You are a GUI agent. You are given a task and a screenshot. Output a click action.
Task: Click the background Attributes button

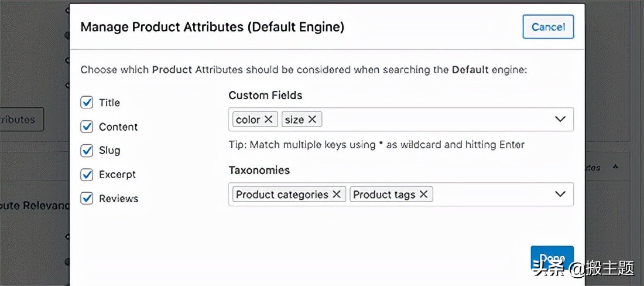[x=21, y=120]
